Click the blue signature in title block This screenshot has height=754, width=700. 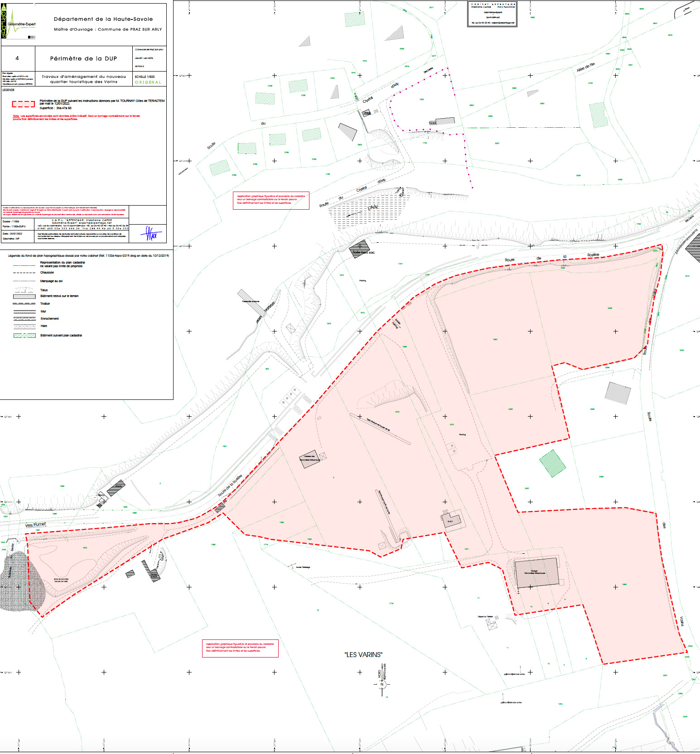click(x=150, y=234)
